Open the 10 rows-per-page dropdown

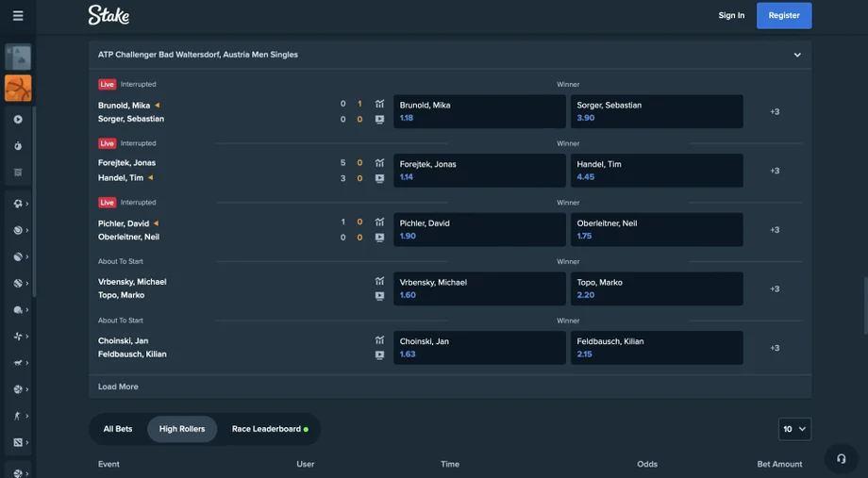point(794,429)
